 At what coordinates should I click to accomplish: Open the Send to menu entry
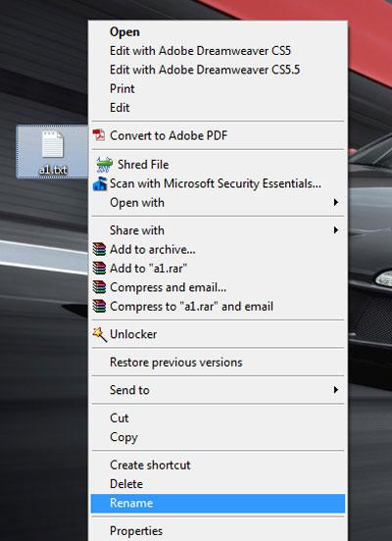coord(218,390)
